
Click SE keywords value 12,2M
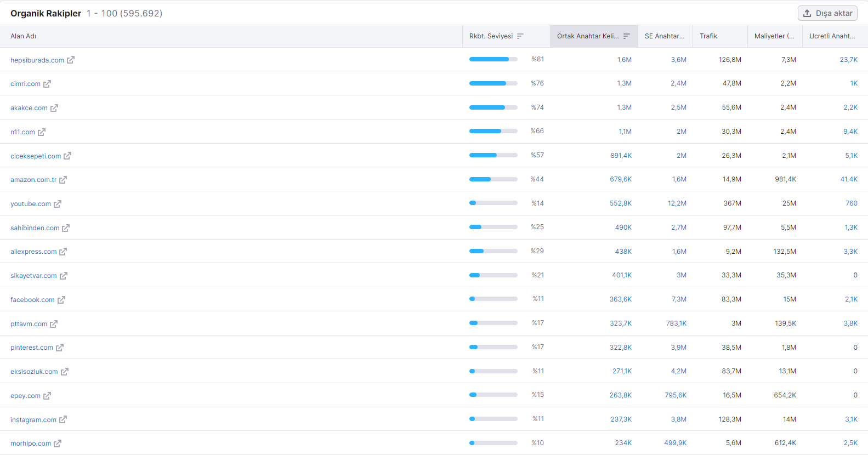677,203
